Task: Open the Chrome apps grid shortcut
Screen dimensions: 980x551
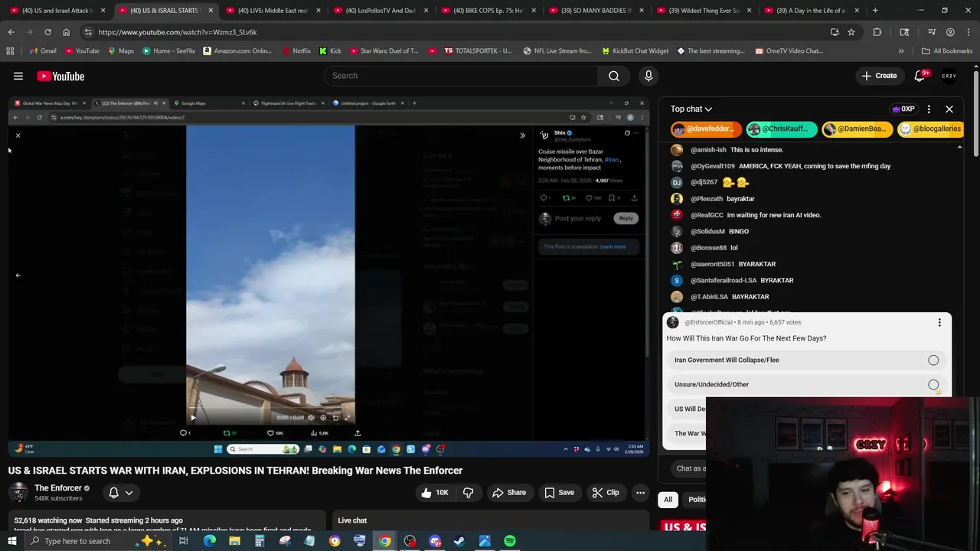Action: click(10, 51)
